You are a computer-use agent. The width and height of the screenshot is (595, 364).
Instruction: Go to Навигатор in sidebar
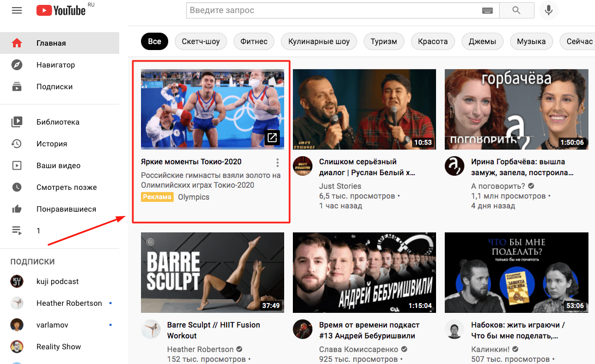pyautogui.click(x=56, y=65)
